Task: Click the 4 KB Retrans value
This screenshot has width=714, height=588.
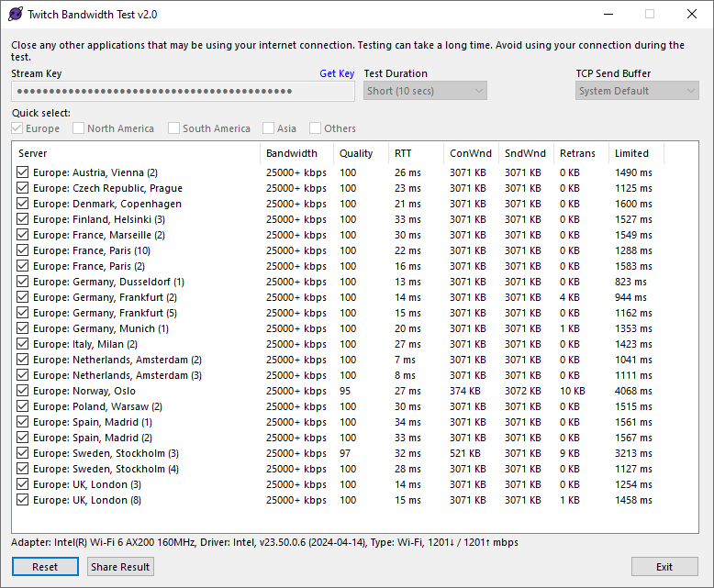Action: point(570,297)
